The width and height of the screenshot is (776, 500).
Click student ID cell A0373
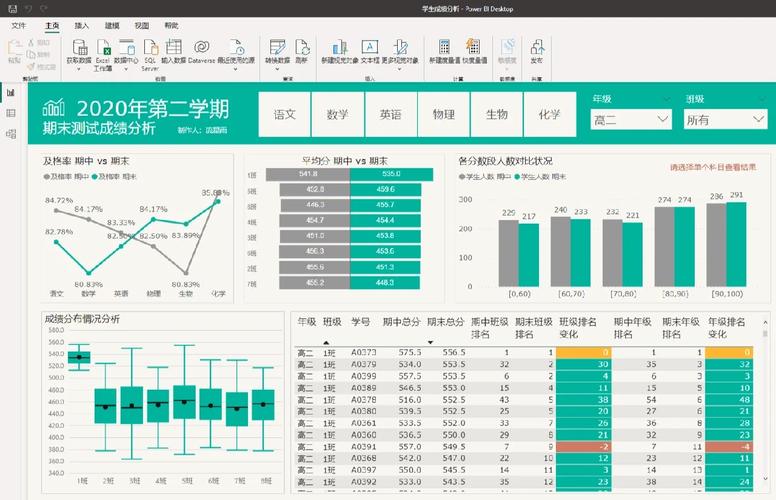point(364,352)
